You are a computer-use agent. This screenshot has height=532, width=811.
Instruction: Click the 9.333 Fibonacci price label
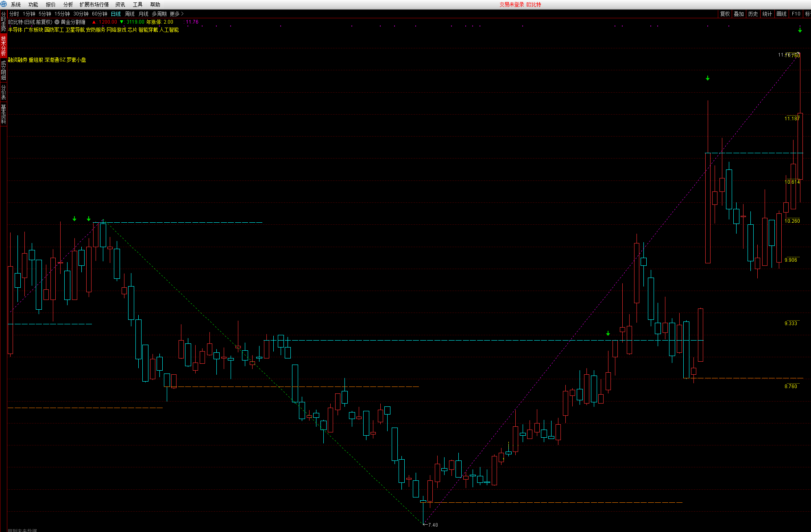pos(791,324)
